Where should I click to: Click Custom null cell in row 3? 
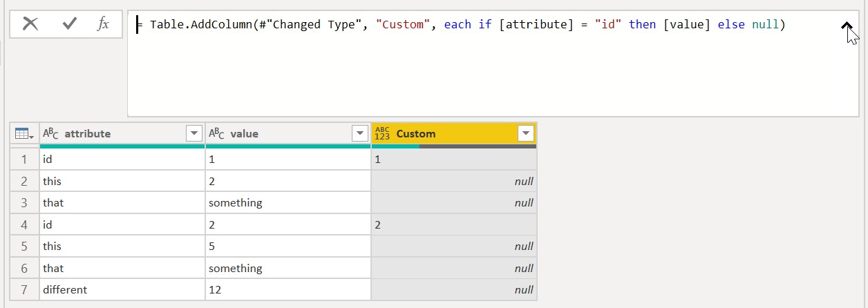click(x=454, y=203)
